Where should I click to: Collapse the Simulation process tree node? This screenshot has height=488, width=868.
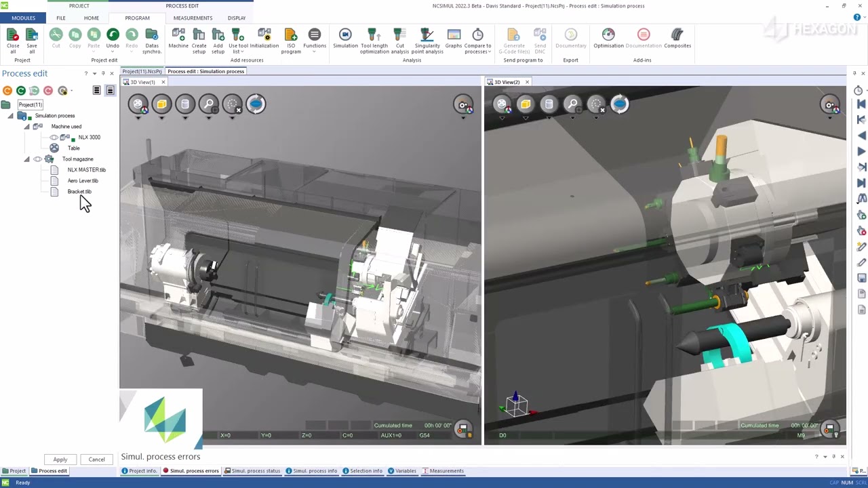tap(11, 116)
